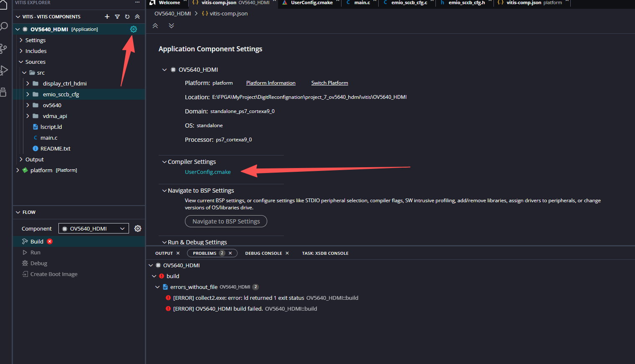
Task: Click the collapse-all double chevron in editor
Action: (x=155, y=26)
